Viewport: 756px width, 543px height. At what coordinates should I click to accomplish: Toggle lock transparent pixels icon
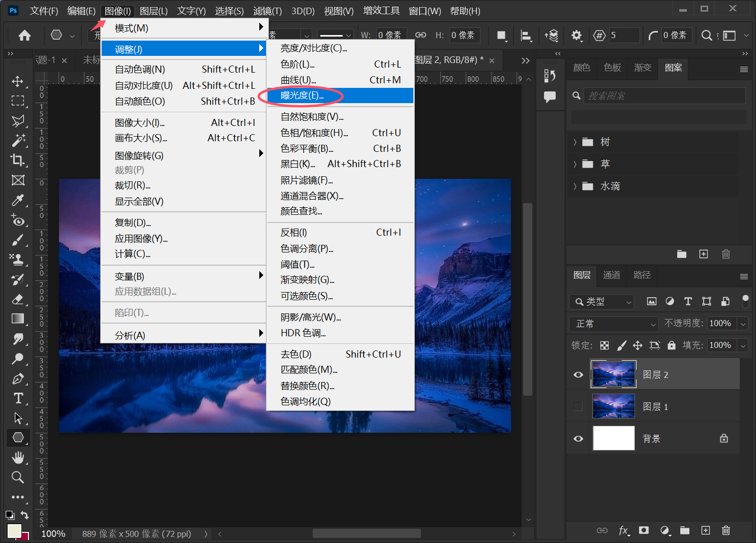point(604,345)
